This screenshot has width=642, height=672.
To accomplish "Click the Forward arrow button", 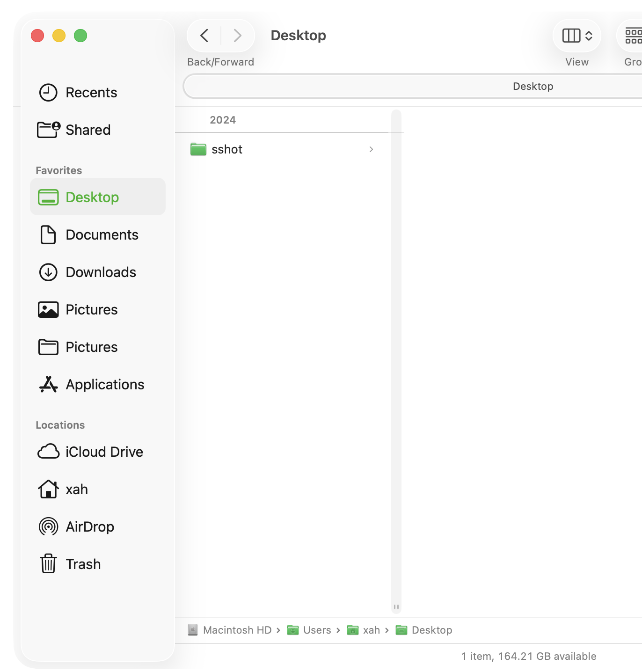I will point(237,36).
